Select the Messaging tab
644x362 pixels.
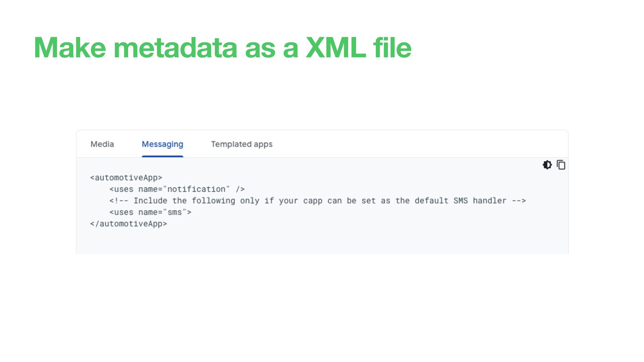(162, 144)
